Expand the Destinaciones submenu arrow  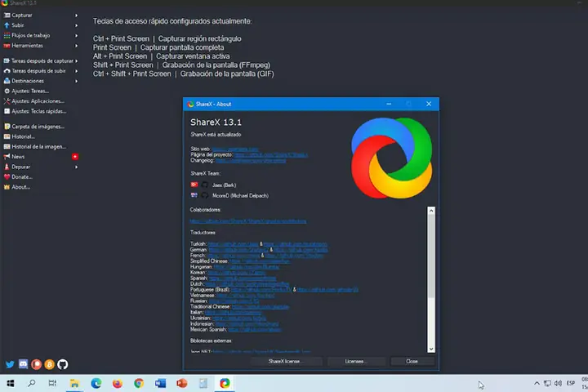pos(77,81)
